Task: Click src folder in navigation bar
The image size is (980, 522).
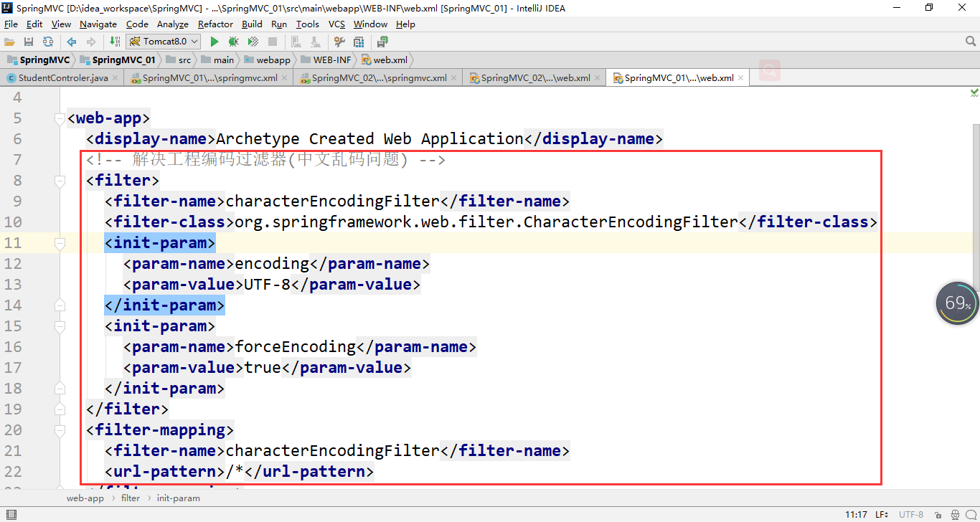Action: coord(179,60)
